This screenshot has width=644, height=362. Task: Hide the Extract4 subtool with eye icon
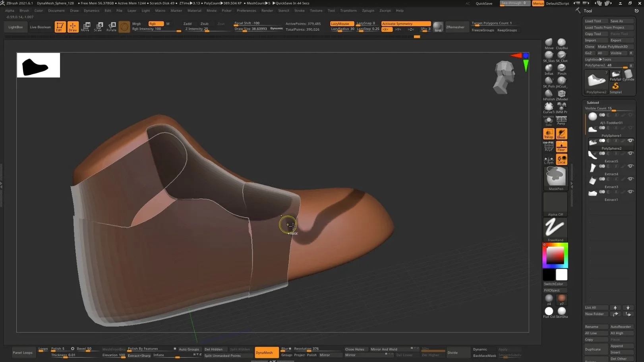click(x=630, y=166)
